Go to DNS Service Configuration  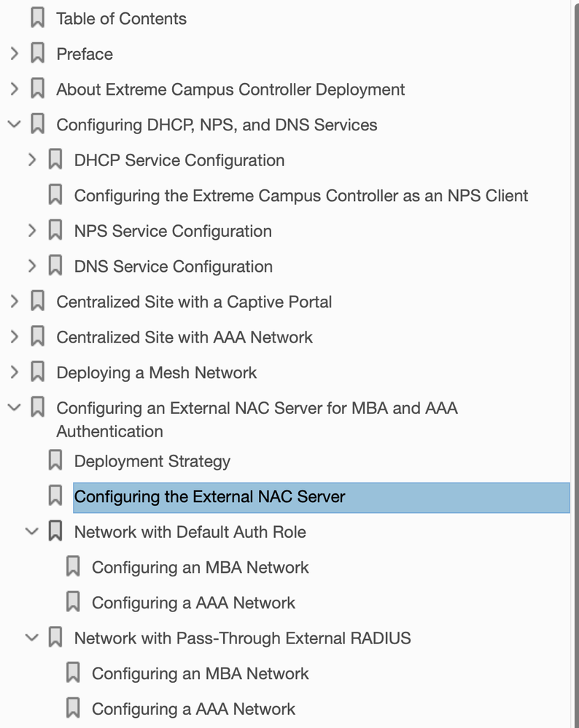[173, 267]
